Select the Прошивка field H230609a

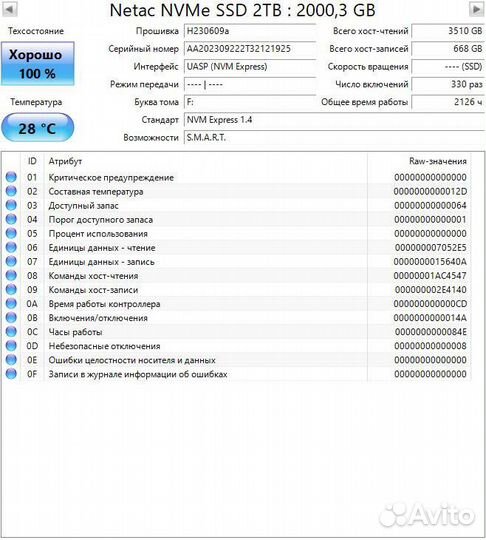(250, 31)
